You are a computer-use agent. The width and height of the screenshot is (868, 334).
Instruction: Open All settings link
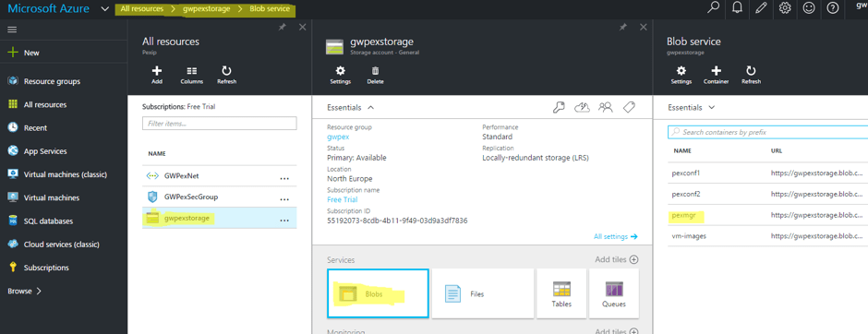[616, 237]
